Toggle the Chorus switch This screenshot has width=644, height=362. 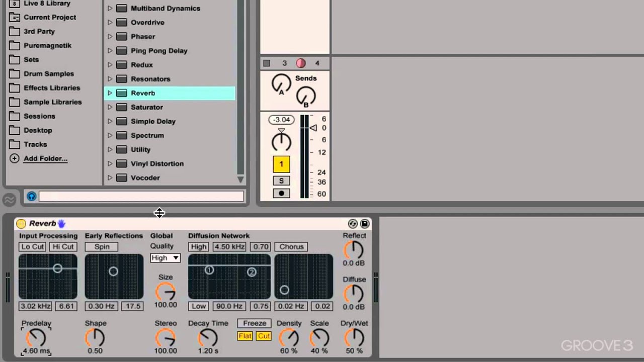coord(291,247)
